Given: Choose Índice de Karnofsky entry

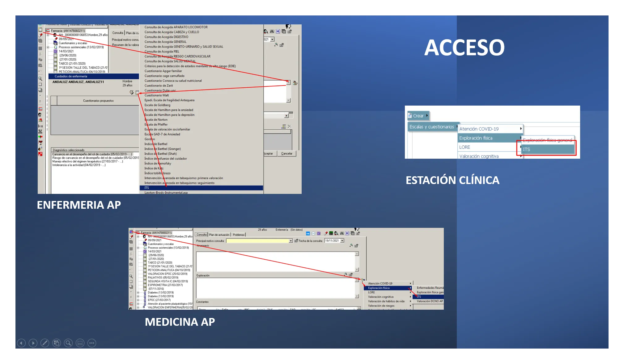Looking at the screenshot, I should 158,164.
